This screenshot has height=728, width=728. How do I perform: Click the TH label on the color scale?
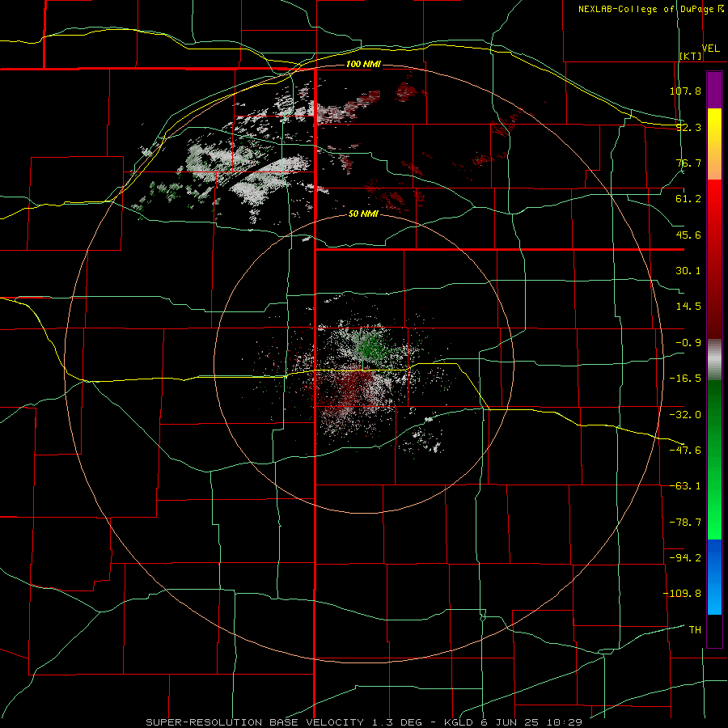point(695,630)
